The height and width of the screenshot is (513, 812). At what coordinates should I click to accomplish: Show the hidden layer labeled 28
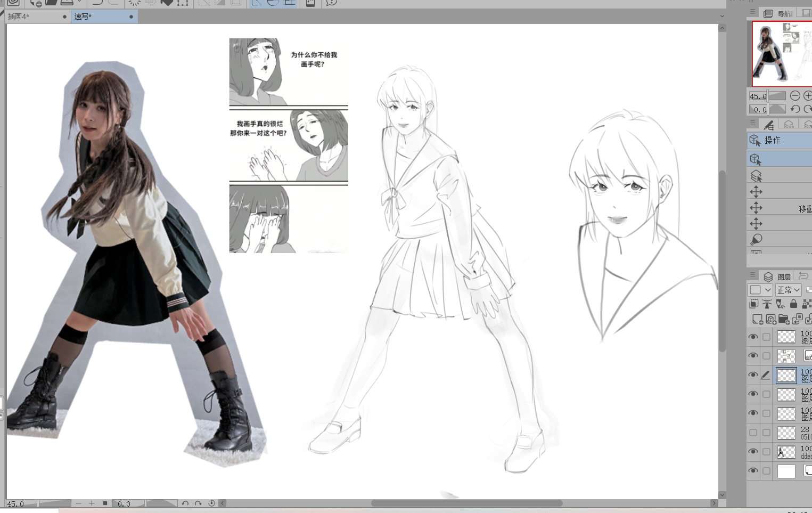[753, 433]
